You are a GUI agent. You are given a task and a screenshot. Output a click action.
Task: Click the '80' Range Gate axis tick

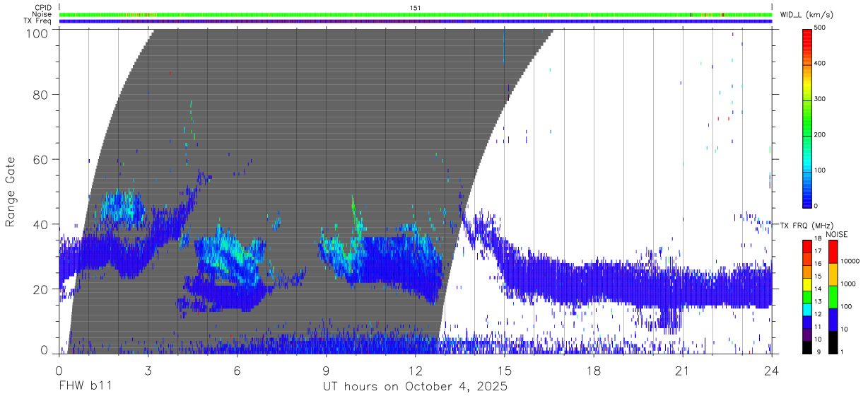pyautogui.click(x=41, y=94)
